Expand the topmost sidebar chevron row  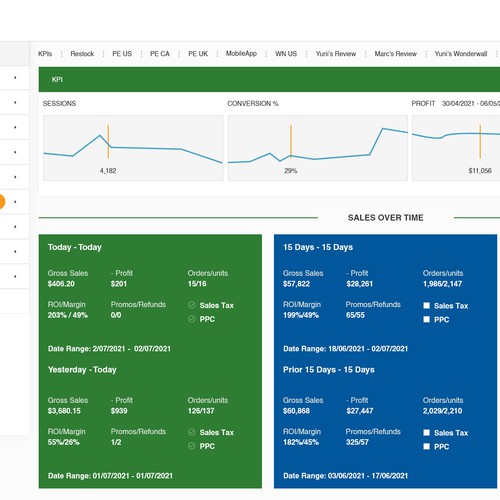coord(15,77)
